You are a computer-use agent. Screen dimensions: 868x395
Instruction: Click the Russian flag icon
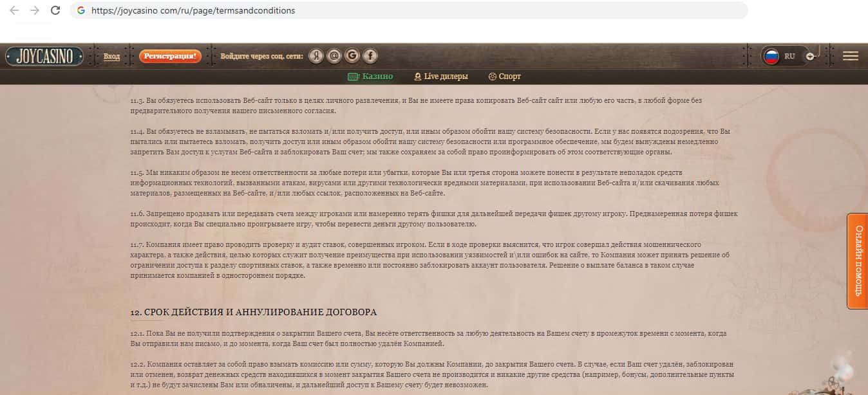click(x=771, y=57)
